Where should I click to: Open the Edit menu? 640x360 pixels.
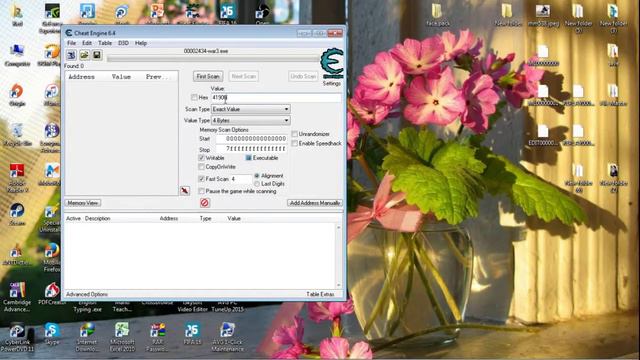coord(87,43)
